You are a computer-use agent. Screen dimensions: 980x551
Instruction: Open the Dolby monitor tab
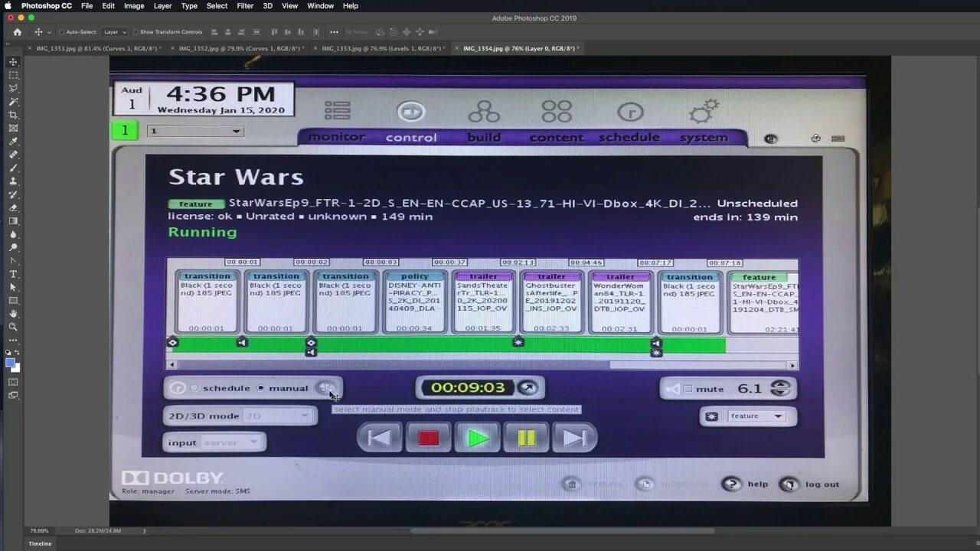[x=337, y=137]
